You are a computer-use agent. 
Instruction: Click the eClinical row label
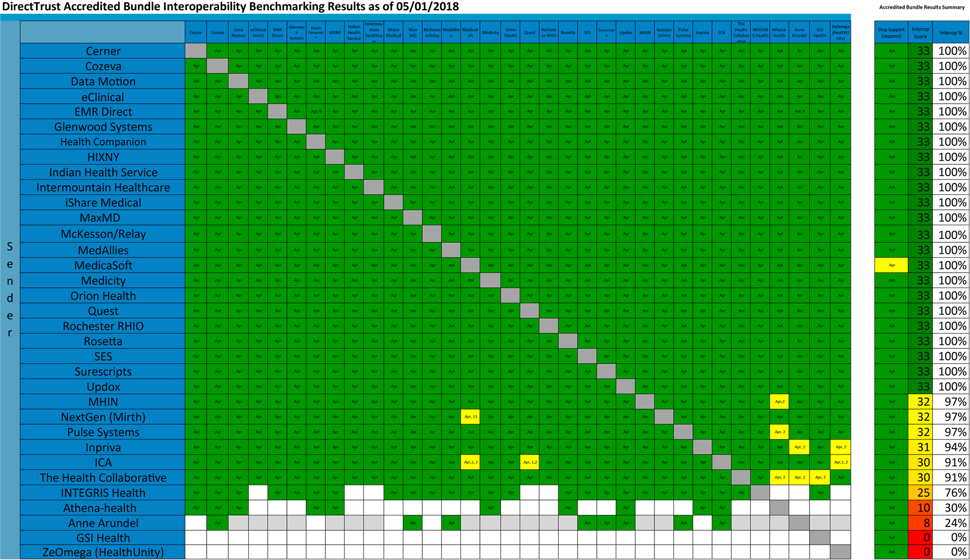tap(103, 96)
